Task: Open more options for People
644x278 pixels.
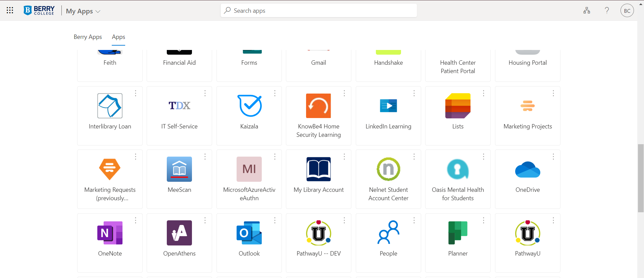Action: [414, 220]
